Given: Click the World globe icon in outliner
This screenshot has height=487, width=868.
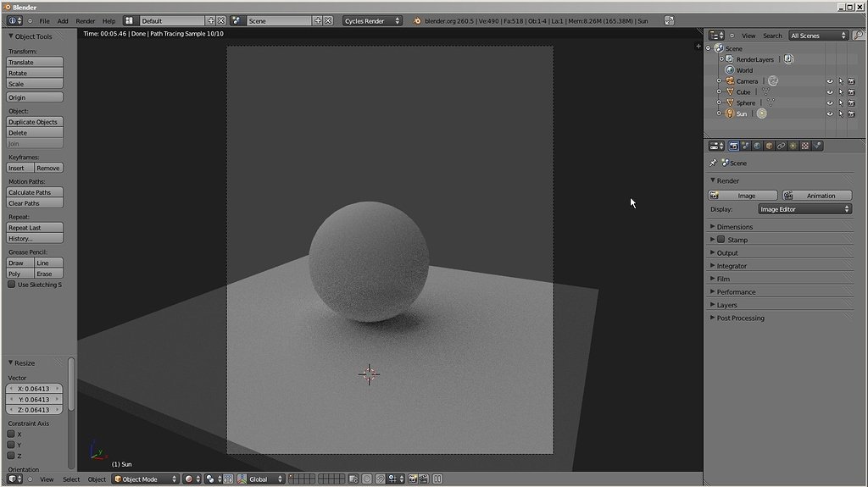Looking at the screenshot, I should pyautogui.click(x=730, y=70).
